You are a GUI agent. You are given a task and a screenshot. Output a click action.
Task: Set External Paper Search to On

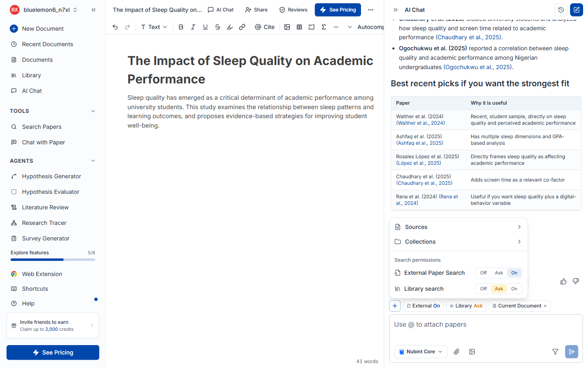[x=514, y=273]
